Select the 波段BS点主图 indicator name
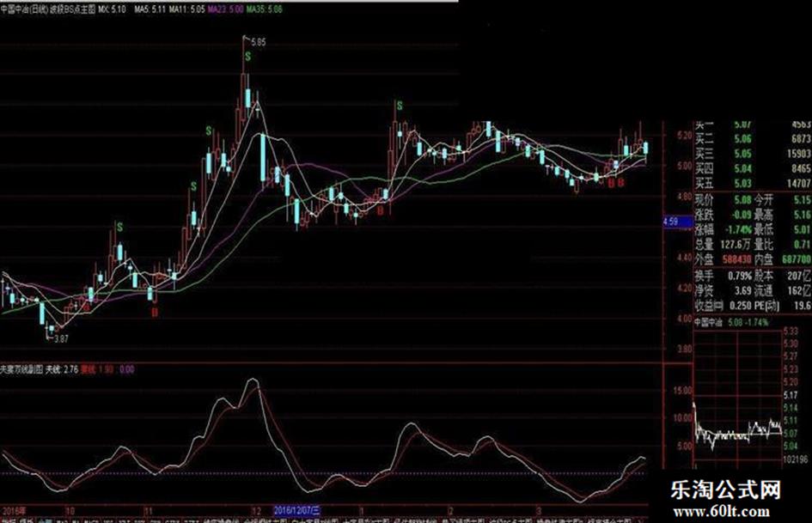812x523 pixels. pyautogui.click(x=72, y=9)
